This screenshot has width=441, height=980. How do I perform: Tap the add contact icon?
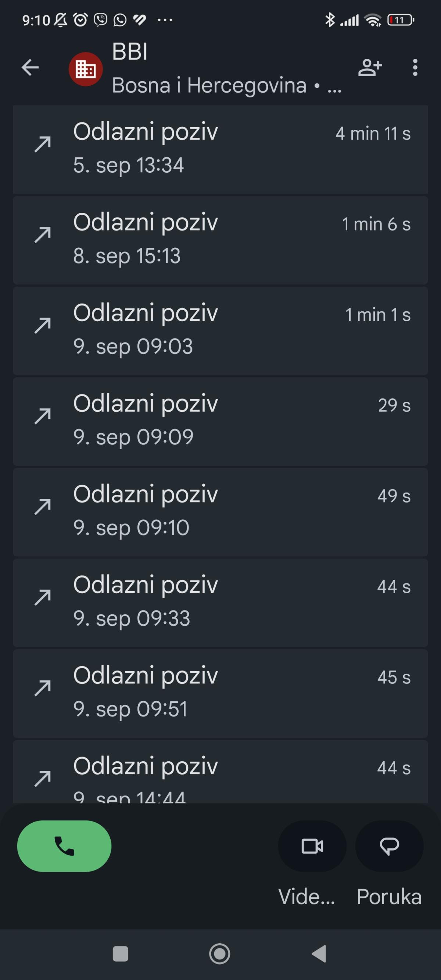point(370,68)
